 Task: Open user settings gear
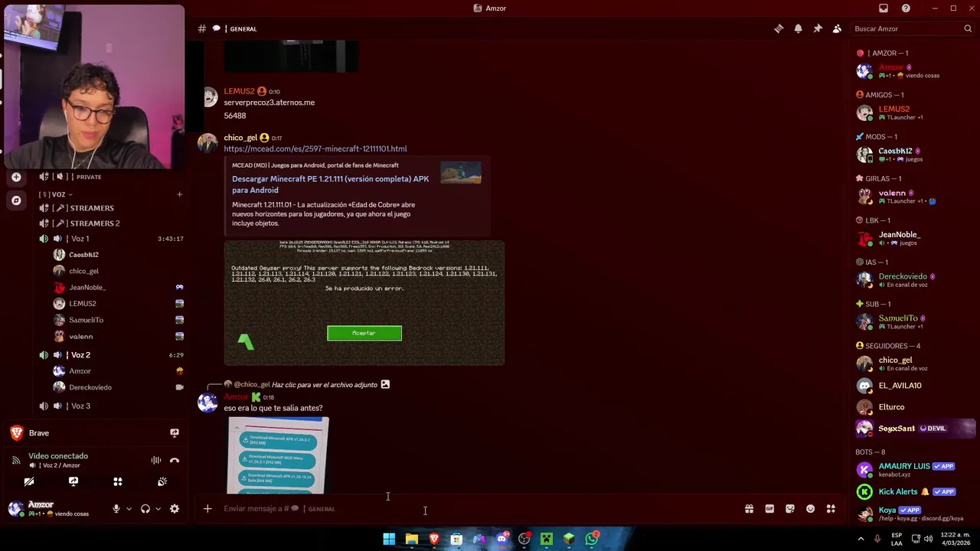[175, 508]
